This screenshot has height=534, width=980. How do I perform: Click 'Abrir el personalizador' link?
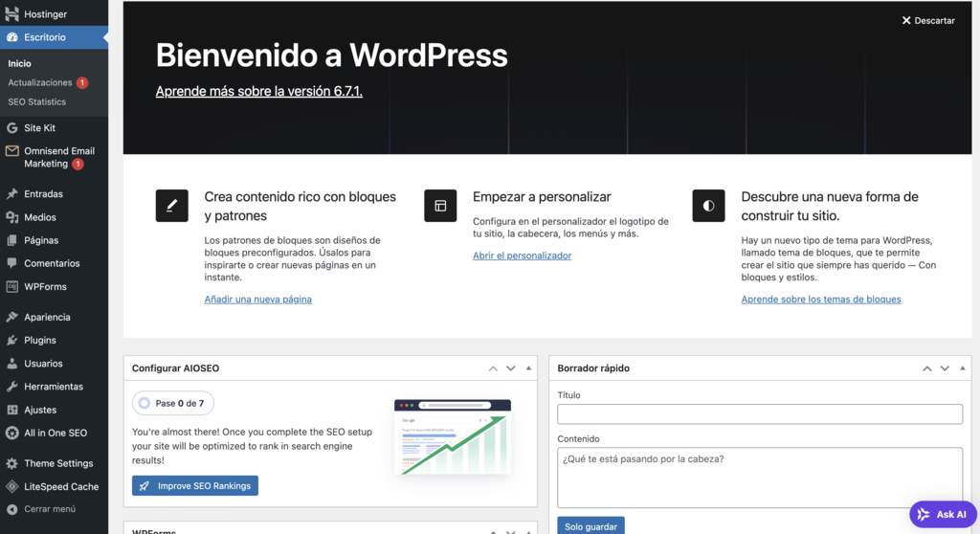pyautogui.click(x=522, y=256)
